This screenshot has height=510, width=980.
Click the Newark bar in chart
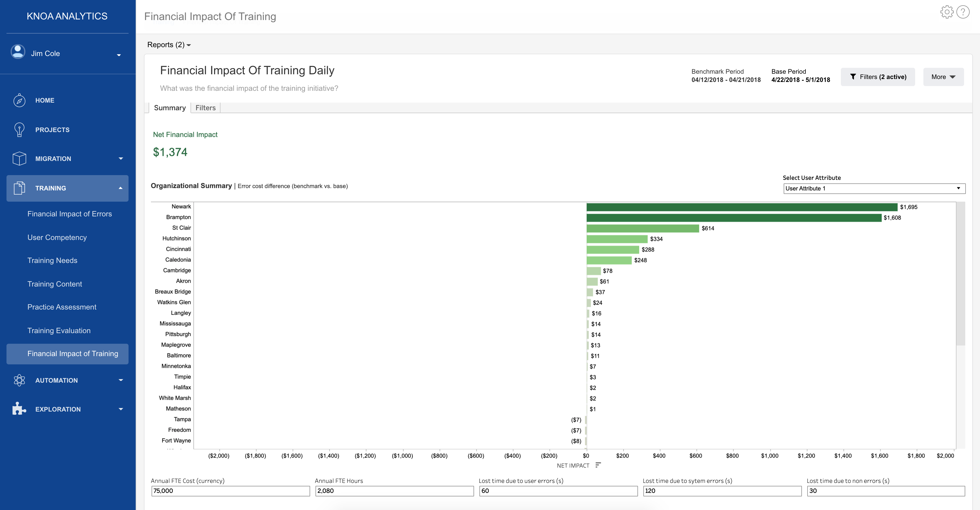(x=741, y=207)
